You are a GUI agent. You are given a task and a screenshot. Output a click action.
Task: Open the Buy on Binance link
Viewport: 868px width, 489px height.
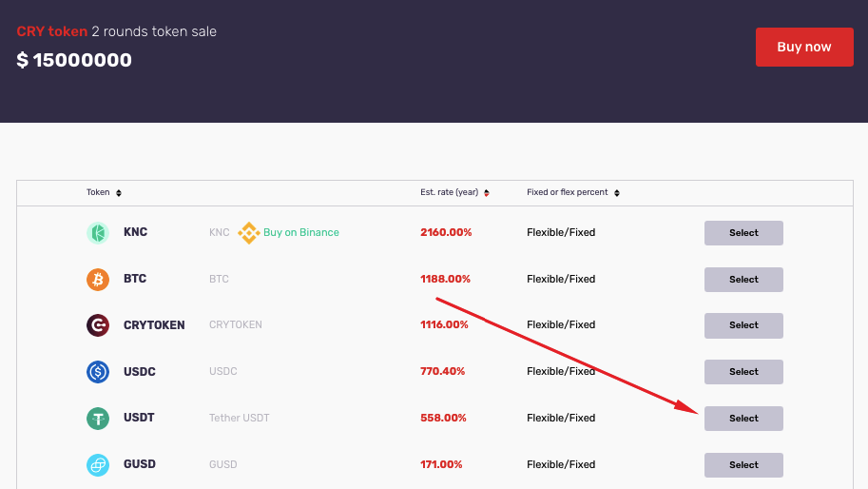pyautogui.click(x=301, y=232)
